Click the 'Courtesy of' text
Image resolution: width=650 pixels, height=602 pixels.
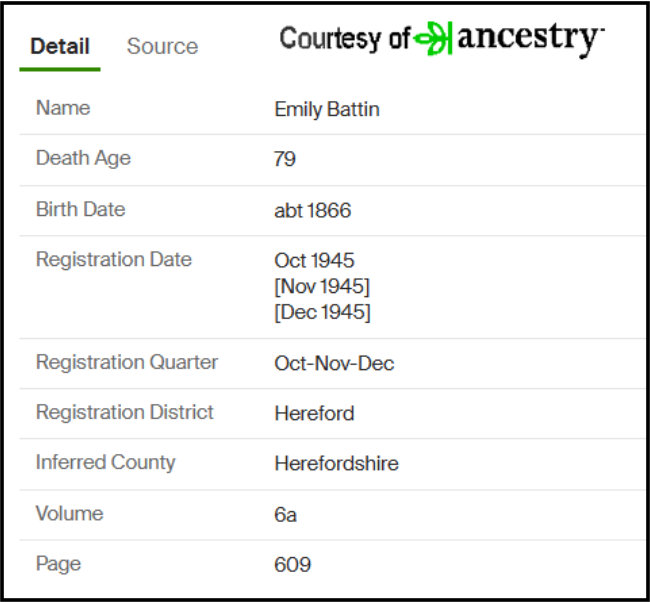[x=345, y=39]
